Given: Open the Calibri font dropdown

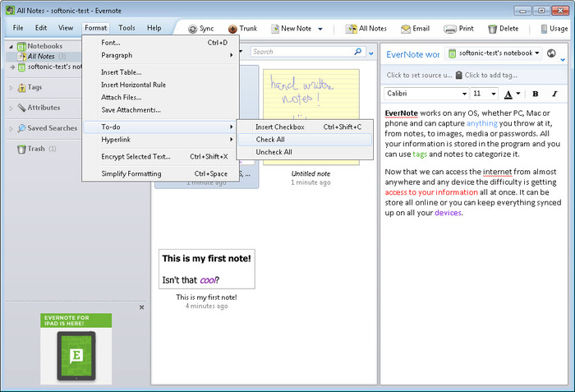Looking at the screenshot, I should [464, 94].
